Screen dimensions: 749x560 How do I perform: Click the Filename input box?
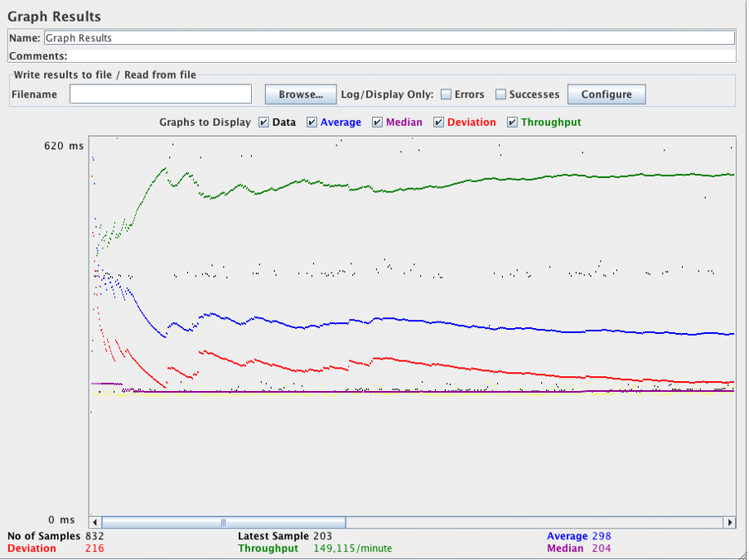pyautogui.click(x=160, y=94)
